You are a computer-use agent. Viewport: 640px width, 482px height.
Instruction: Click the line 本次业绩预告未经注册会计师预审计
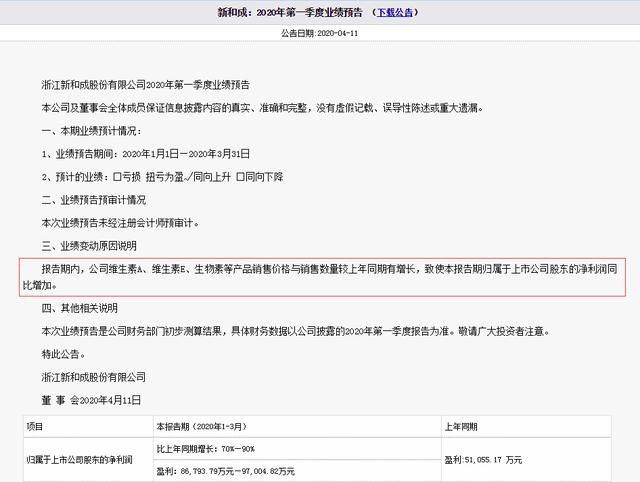120,223
